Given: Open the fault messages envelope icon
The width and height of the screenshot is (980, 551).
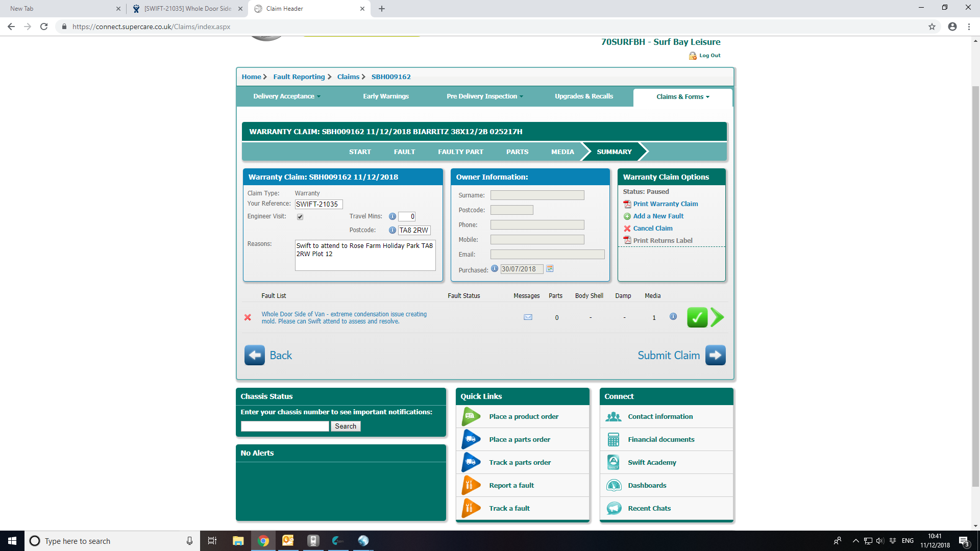Looking at the screenshot, I should pos(528,317).
